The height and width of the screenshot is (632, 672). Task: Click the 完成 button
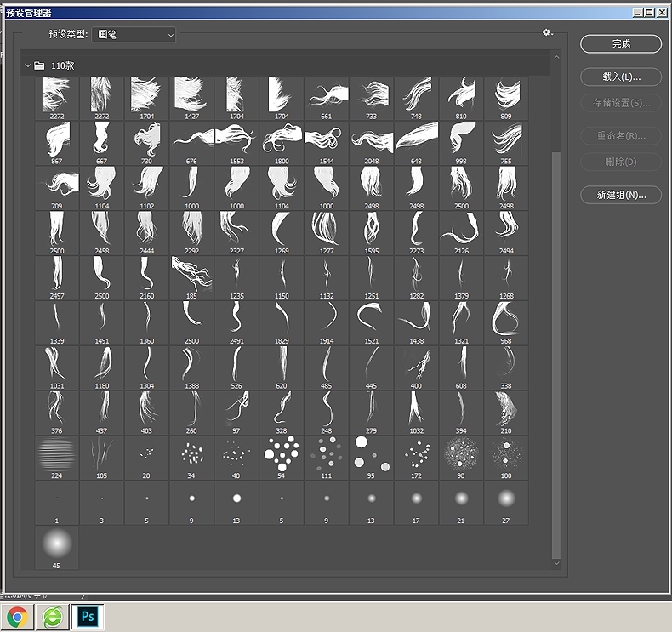click(621, 43)
